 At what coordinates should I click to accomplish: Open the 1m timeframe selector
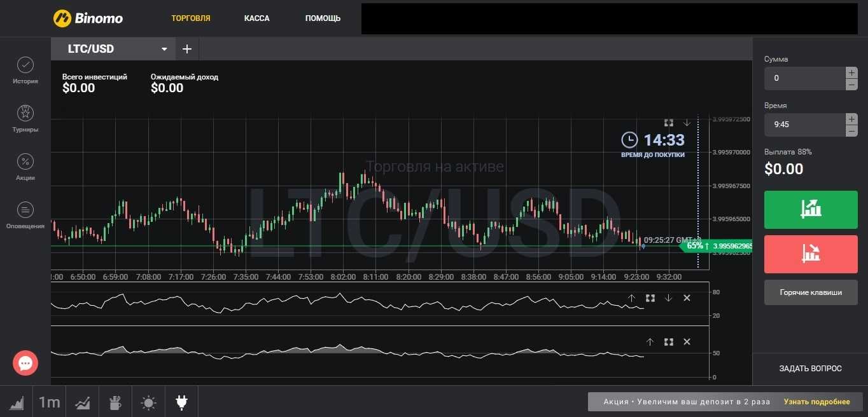(49, 402)
